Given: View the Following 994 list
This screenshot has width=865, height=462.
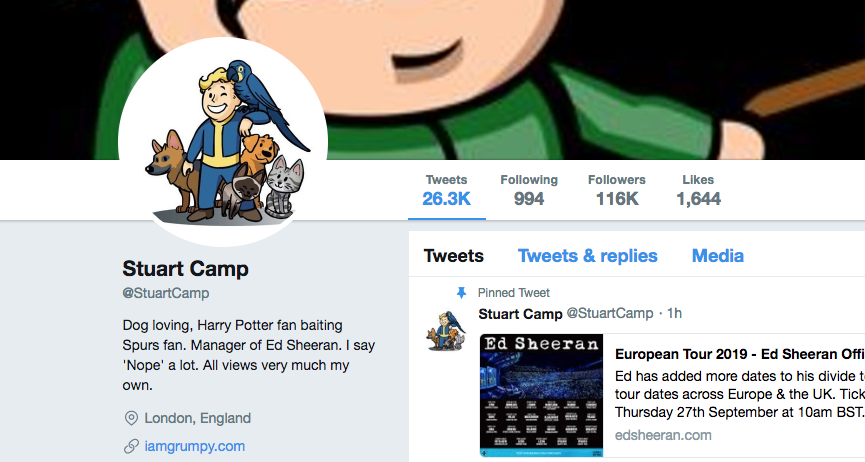Looking at the screenshot, I should (528, 190).
